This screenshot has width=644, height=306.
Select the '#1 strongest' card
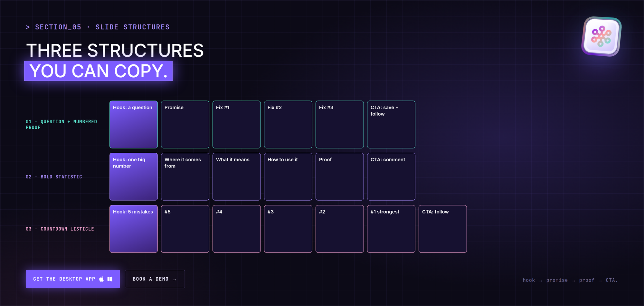click(x=391, y=229)
